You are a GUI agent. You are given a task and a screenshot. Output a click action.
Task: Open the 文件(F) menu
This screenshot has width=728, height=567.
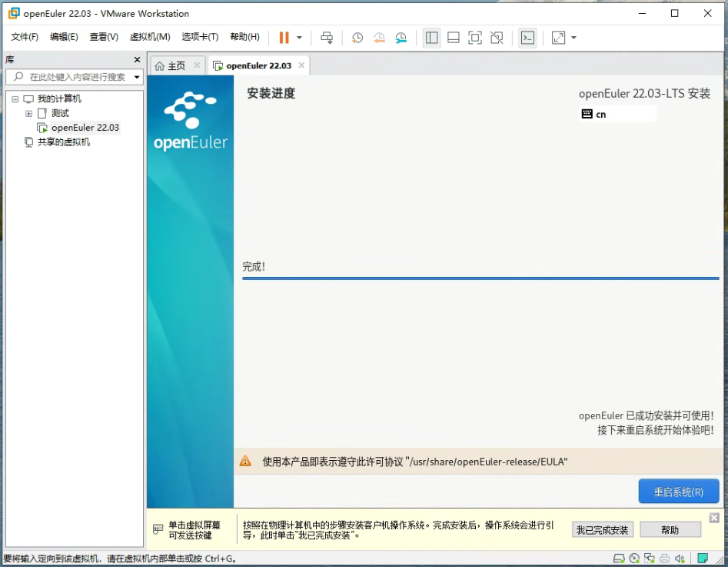tap(25, 37)
